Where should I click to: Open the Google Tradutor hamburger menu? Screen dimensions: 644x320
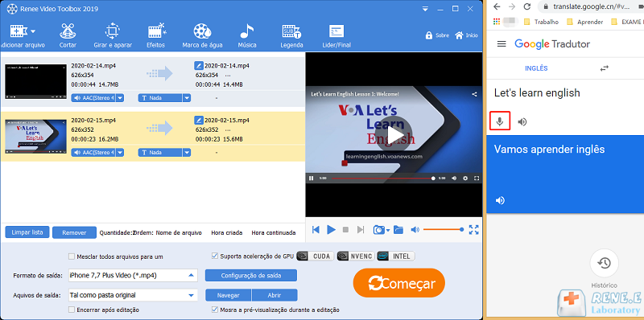coord(502,44)
